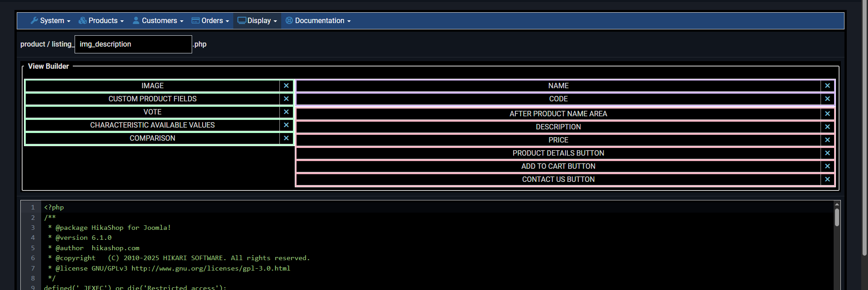Click the @copyright HIKARI SOFTWARE line

click(x=179, y=258)
